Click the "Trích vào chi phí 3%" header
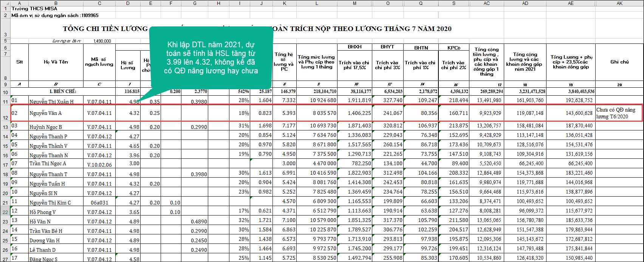Screen dimensions: 644x262 [x=388, y=65]
